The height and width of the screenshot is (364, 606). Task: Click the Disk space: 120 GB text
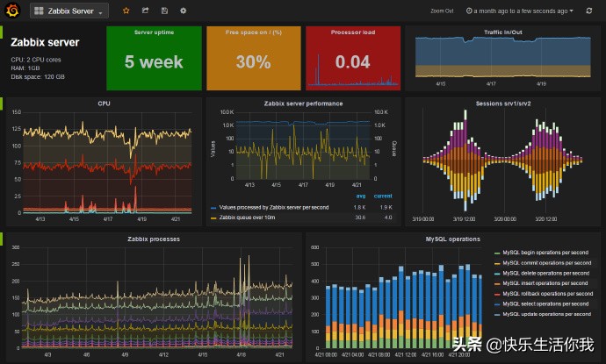point(38,77)
